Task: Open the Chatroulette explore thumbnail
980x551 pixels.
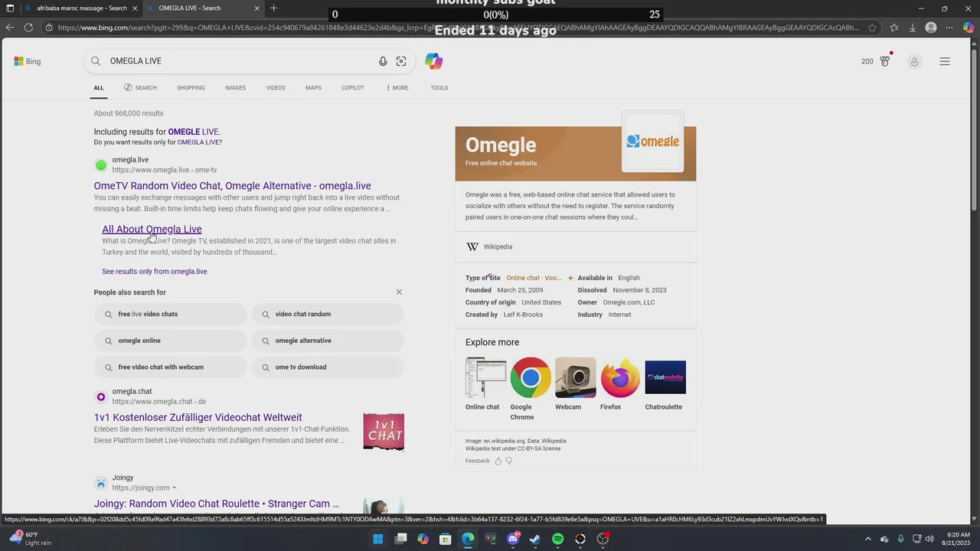Action: pyautogui.click(x=665, y=377)
